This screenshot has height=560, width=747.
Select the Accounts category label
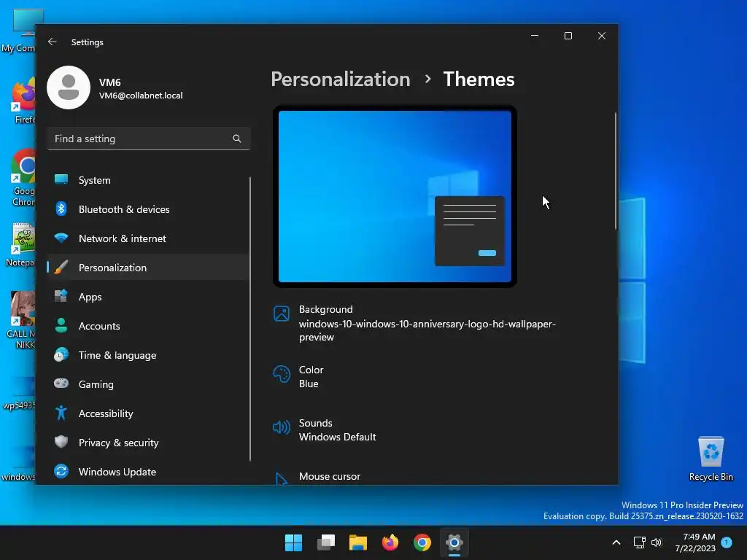click(99, 326)
